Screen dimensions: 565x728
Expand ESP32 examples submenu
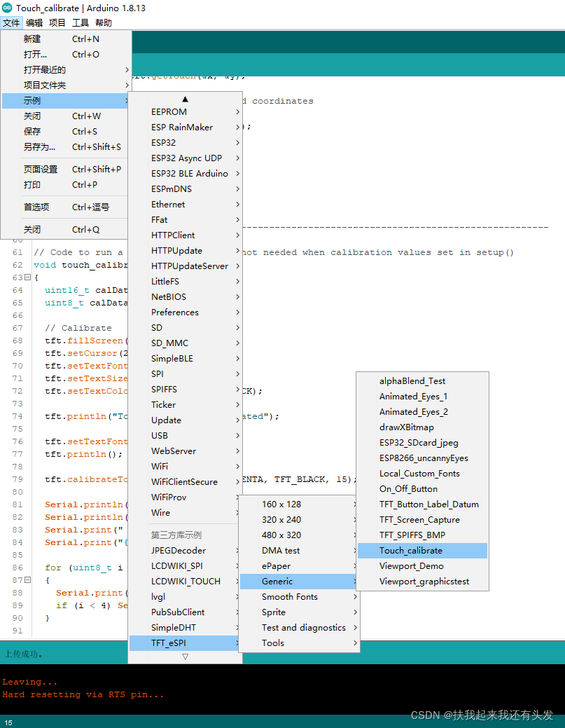coord(185,142)
